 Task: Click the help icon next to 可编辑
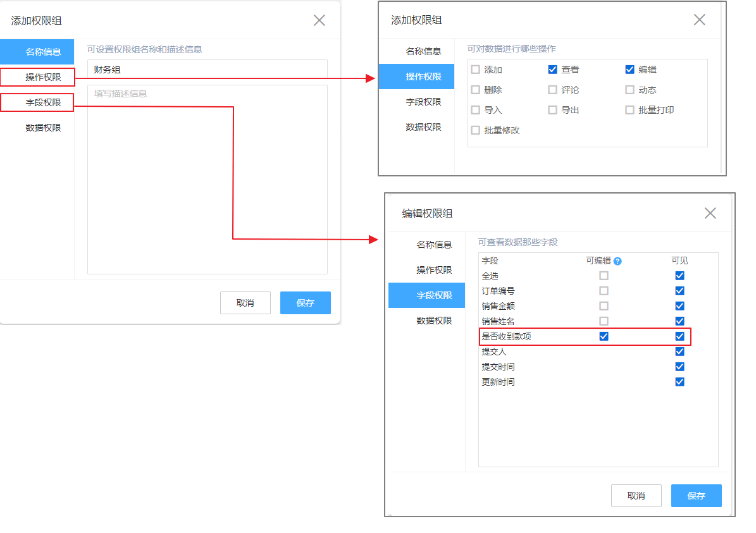point(617,261)
